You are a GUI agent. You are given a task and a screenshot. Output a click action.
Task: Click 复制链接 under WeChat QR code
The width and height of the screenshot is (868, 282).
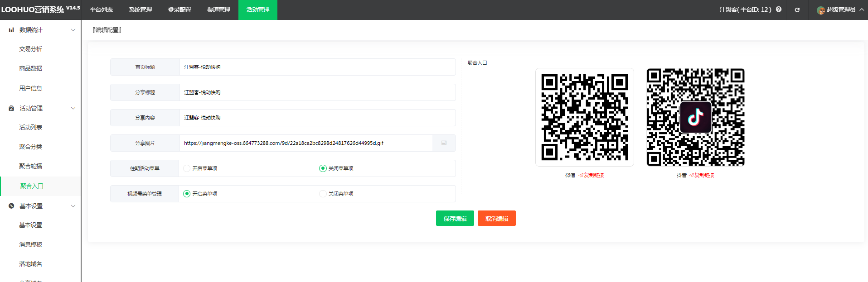point(594,175)
